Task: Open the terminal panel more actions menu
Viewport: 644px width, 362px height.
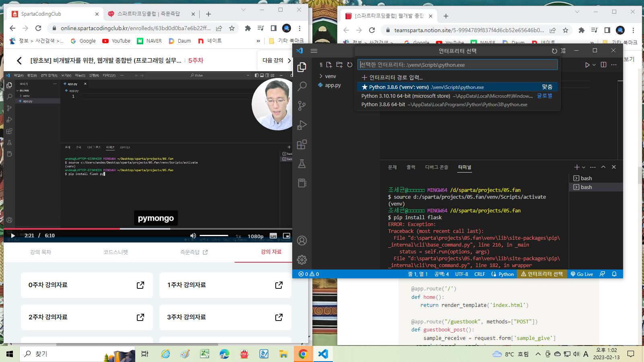Action: click(593, 167)
